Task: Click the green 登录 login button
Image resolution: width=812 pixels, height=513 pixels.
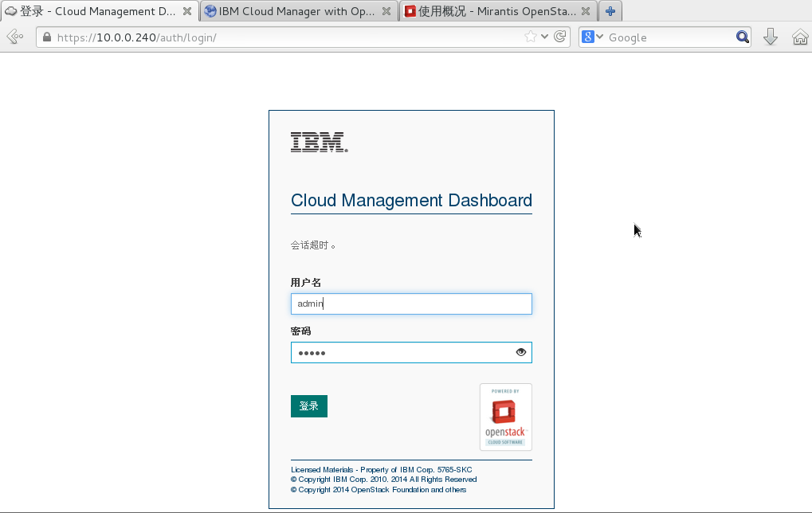Action: point(309,406)
